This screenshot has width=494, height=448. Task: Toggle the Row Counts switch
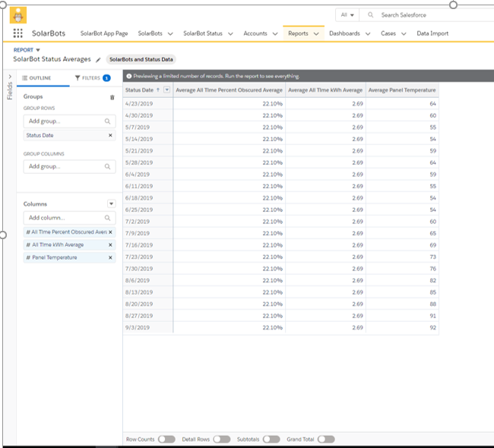tap(166, 439)
